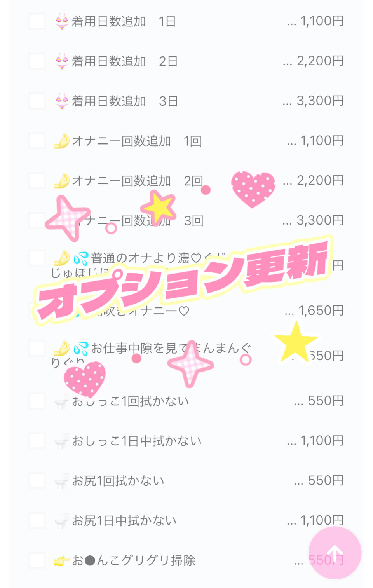This screenshot has width=373, height=588.
Task: Select the お尻1回拭かない checkbox
Action: (x=37, y=481)
